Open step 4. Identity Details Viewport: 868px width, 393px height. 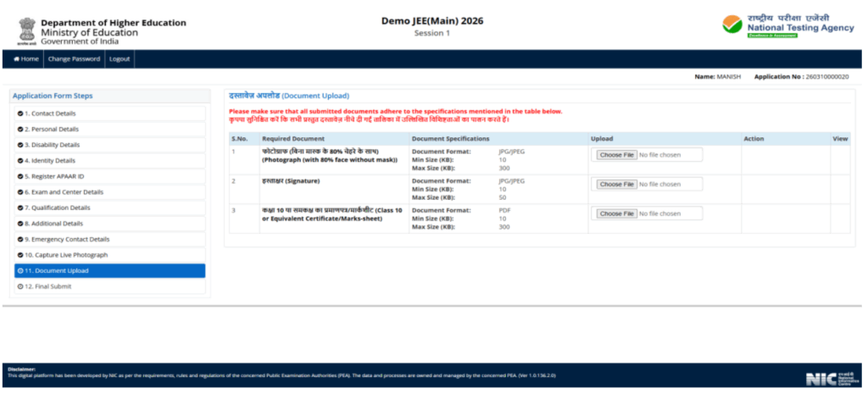pos(109,161)
